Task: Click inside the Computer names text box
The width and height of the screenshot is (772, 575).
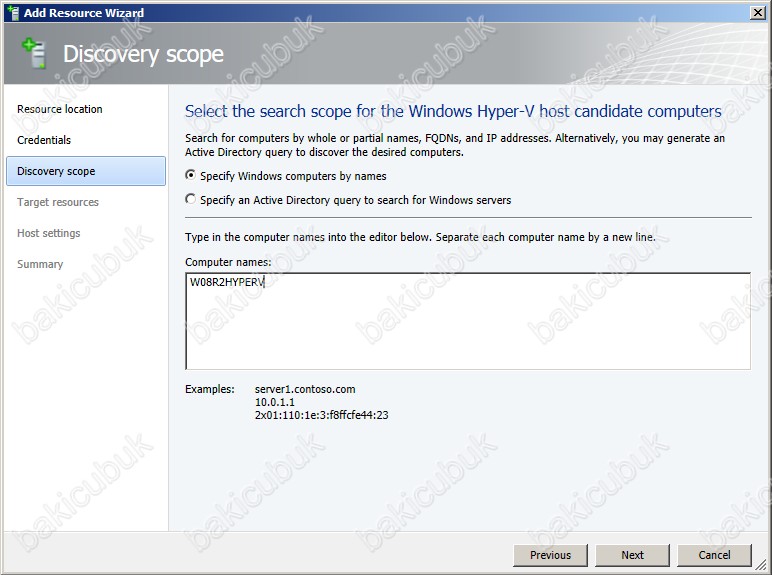Action: (468, 321)
